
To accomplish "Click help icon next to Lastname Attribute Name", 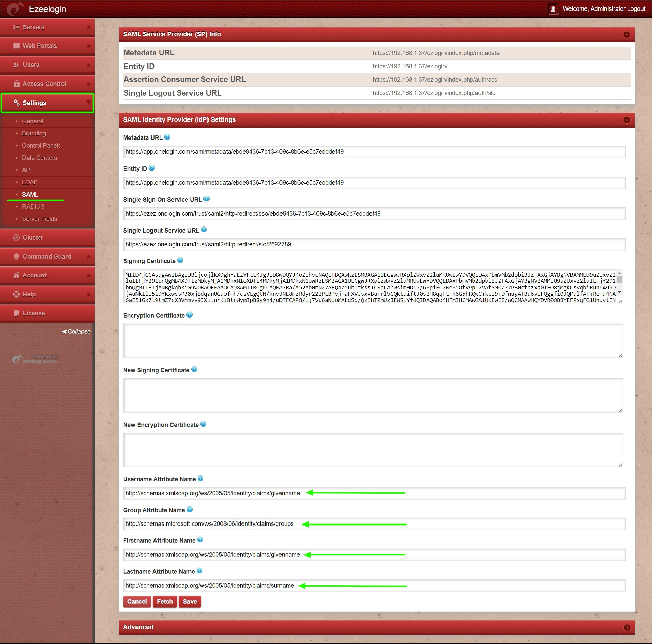I will click(x=200, y=571).
